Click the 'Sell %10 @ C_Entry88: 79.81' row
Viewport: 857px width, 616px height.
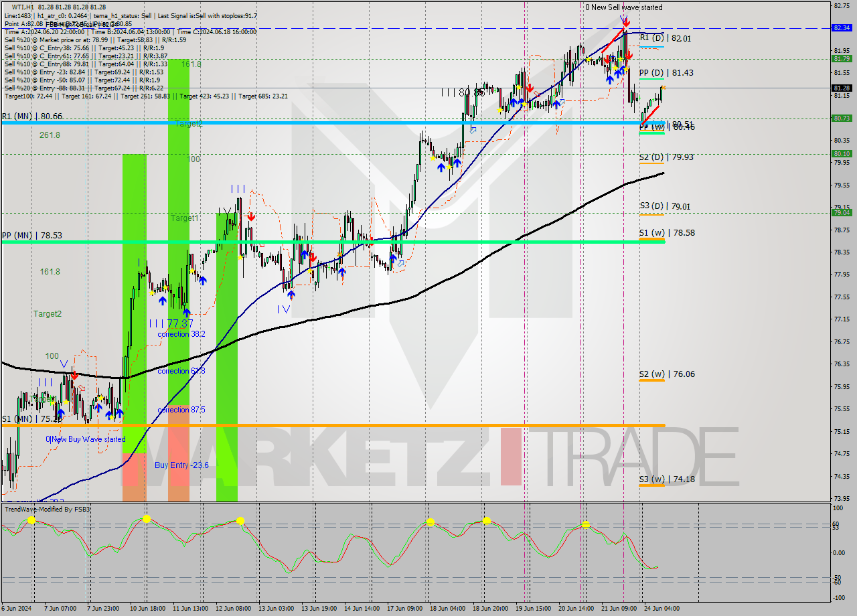pyautogui.click(x=86, y=64)
